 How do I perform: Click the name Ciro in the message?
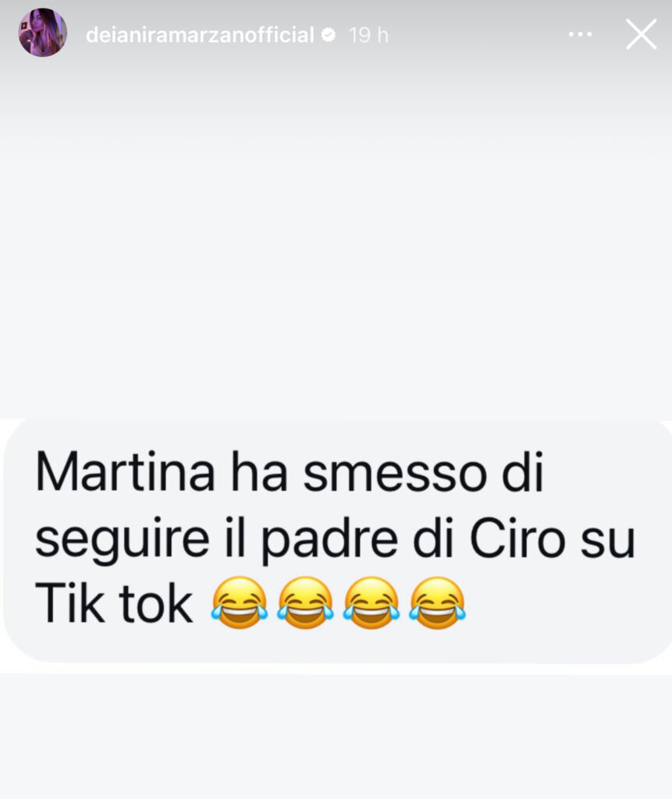pos(517,538)
